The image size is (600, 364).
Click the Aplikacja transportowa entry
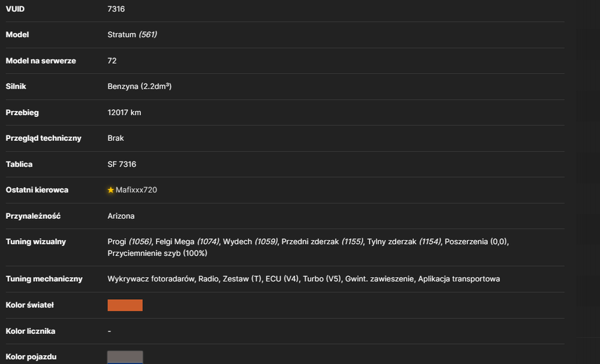pos(459,279)
